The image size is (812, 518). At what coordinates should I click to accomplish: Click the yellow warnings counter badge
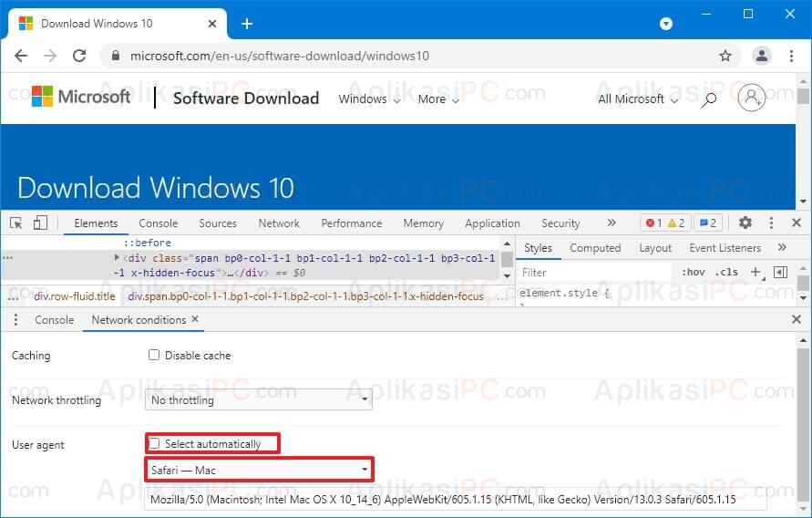[676, 223]
